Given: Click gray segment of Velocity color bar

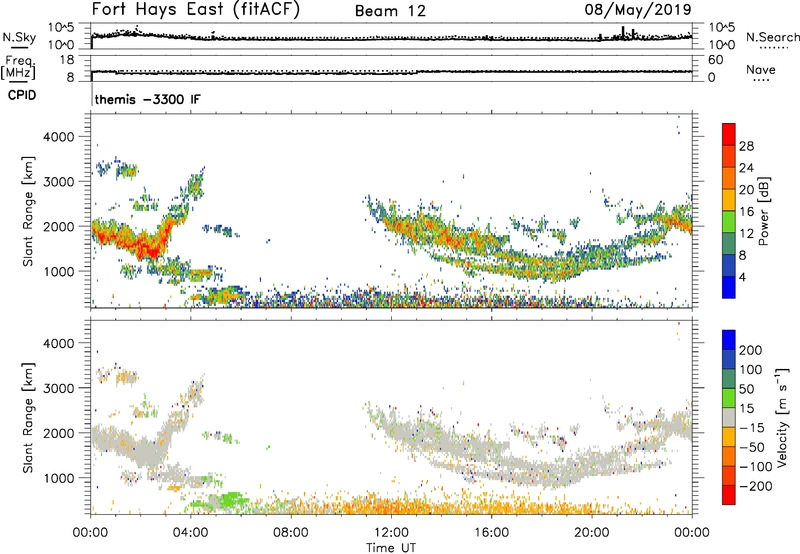Looking at the screenshot, I should pyautogui.click(x=729, y=417).
